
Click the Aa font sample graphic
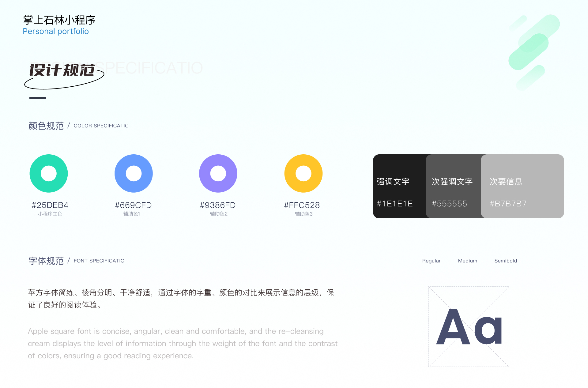point(469,326)
